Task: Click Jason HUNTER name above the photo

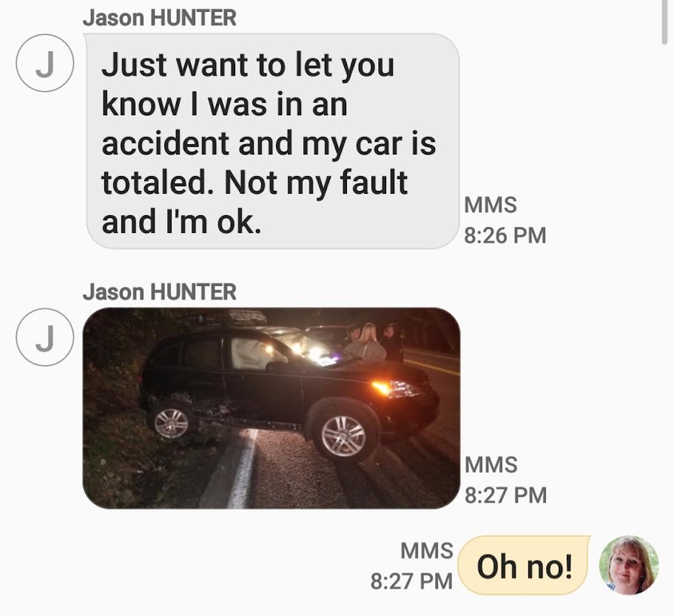Action: coord(160,292)
